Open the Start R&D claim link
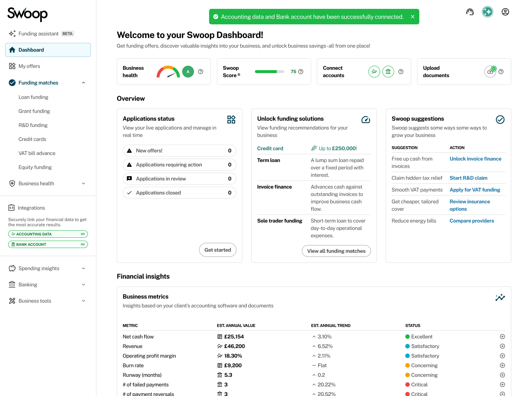This screenshot has width=532, height=396. click(x=468, y=178)
